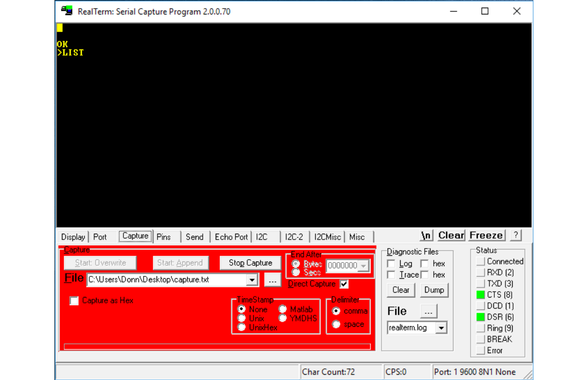Select End After Bytes radio option

[x=296, y=264]
